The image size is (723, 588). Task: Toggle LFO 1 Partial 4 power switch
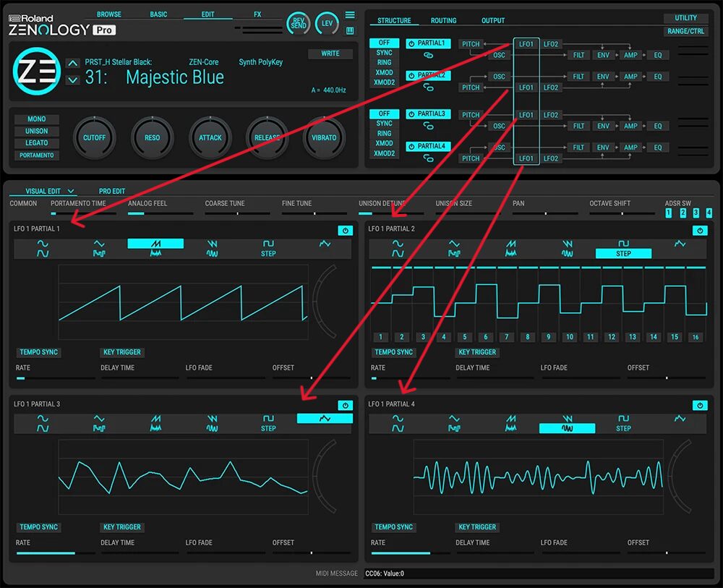(700, 405)
